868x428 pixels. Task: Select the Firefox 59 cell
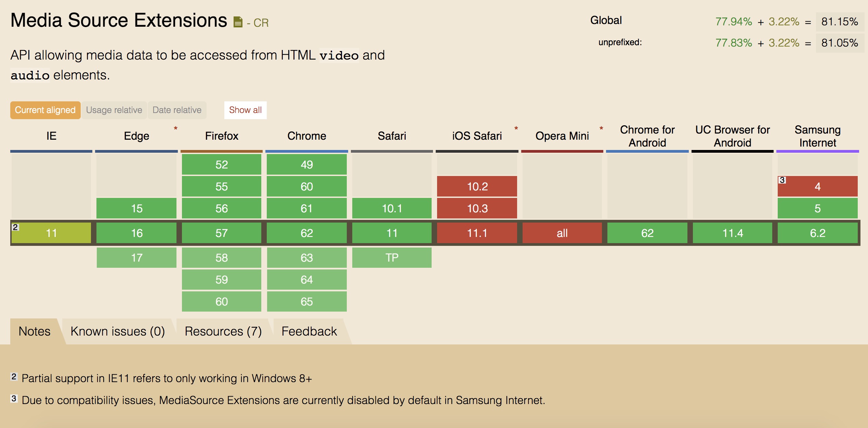pos(222,279)
